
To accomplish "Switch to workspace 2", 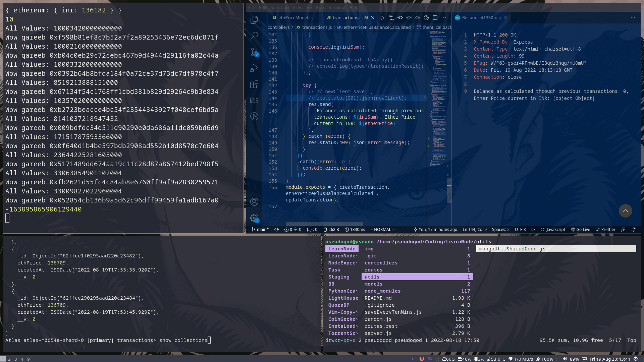I will coord(9,359).
